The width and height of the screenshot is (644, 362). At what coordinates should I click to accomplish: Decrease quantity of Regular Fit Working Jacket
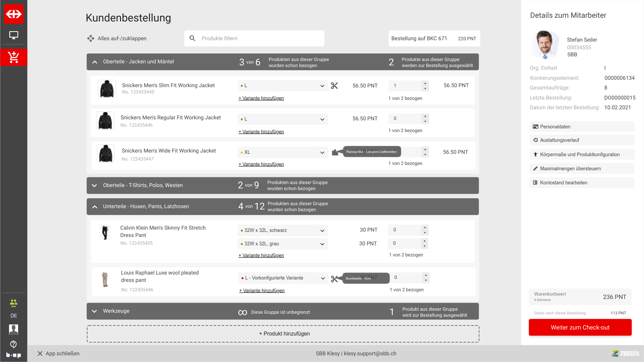coord(425,121)
